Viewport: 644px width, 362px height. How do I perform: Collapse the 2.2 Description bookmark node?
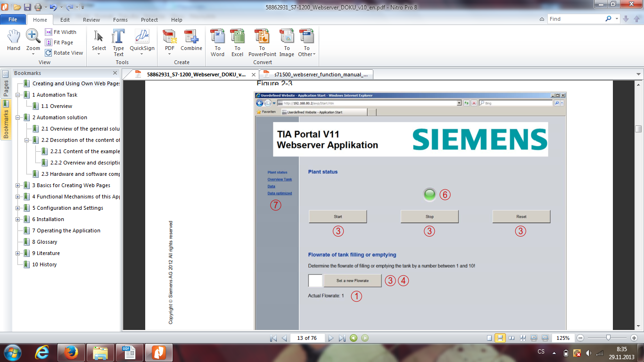[x=27, y=140]
